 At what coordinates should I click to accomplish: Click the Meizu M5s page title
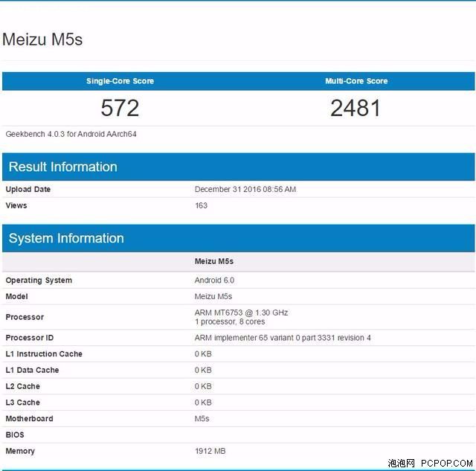[42, 39]
